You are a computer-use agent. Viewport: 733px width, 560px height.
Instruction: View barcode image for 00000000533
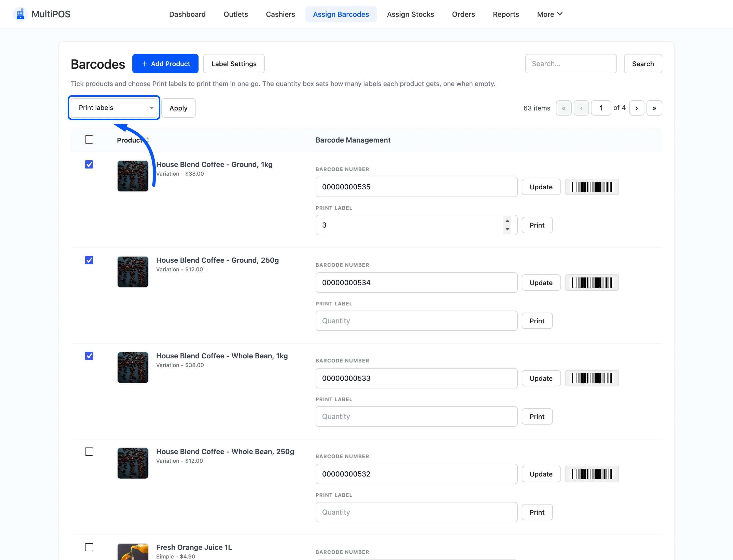(592, 378)
